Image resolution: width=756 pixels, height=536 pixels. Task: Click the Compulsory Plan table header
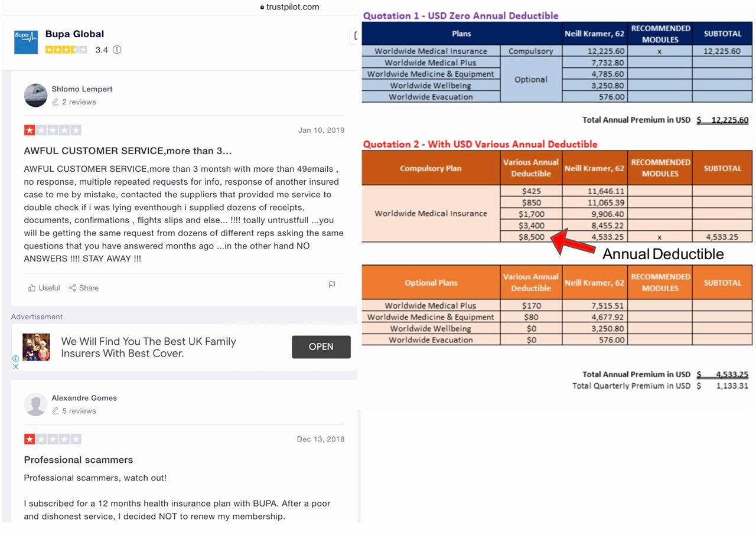[x=431, y=168]
